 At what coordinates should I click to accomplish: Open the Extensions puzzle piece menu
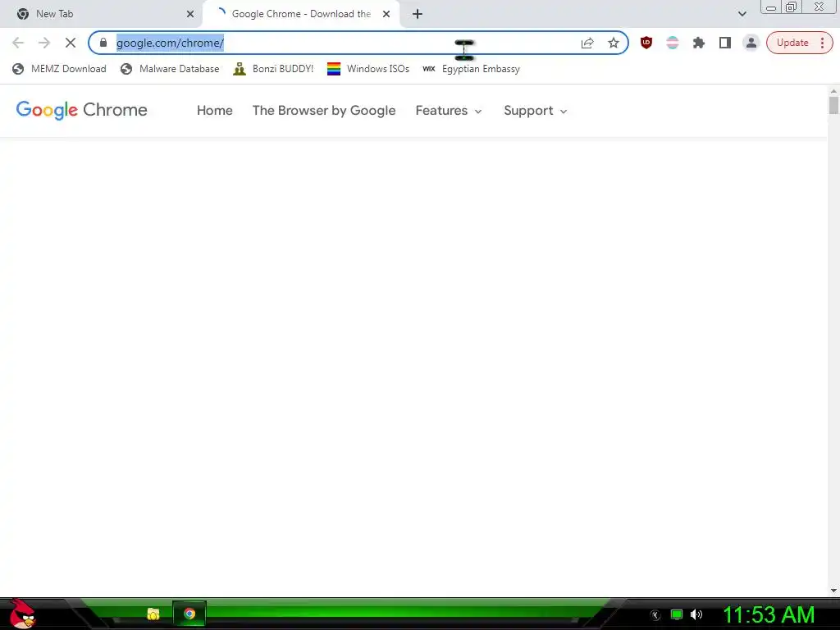tap(699, 43)
